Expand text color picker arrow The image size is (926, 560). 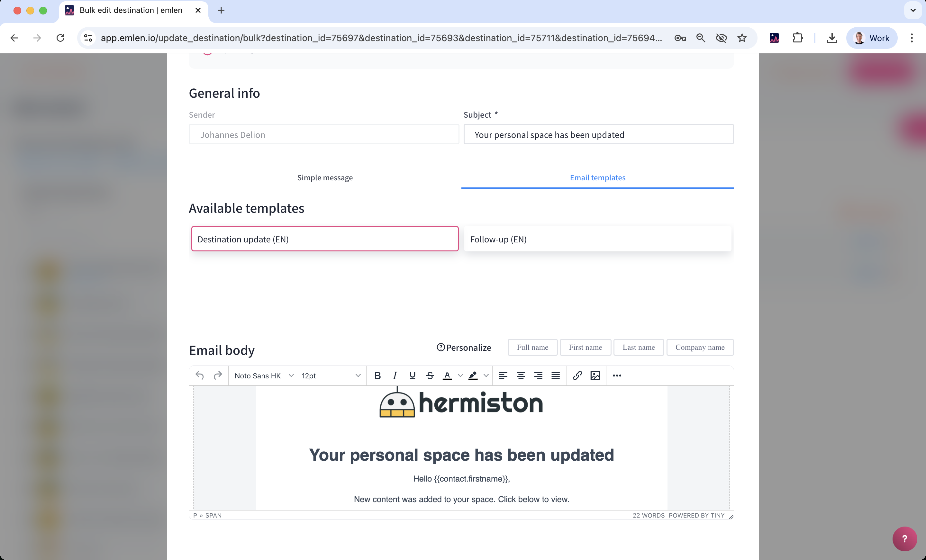pyautogui.click(x=460, y=375)
